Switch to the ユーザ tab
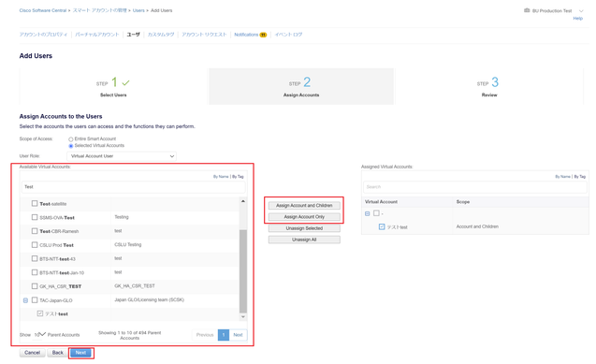596x364 pixels. pyautogui.click(x=133, y=35)
